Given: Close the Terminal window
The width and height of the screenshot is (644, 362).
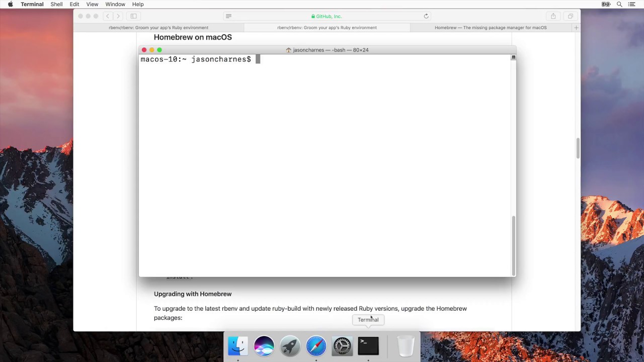Looking at the screenshot, I should coord(144,50).
